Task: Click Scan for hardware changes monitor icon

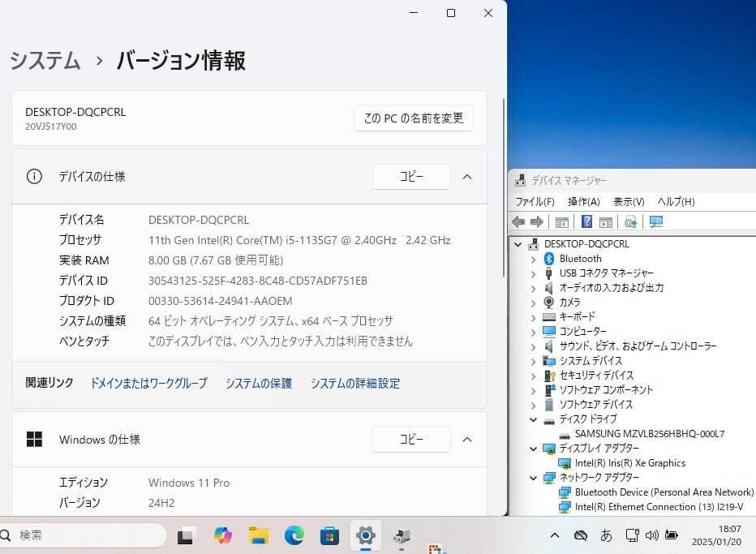Action: (656, 221)
